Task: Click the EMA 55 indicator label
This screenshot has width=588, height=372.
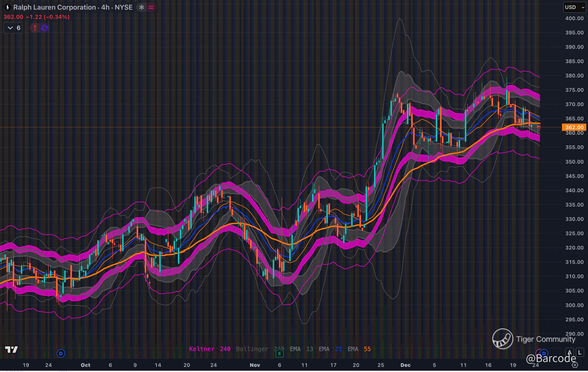Action: pos(359,349)
